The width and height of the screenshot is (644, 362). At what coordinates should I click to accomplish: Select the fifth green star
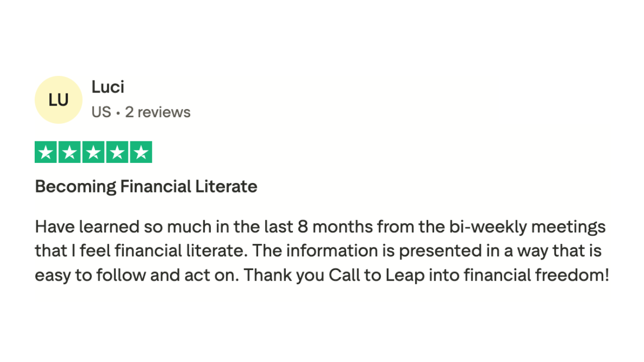[x=141, y=152]
